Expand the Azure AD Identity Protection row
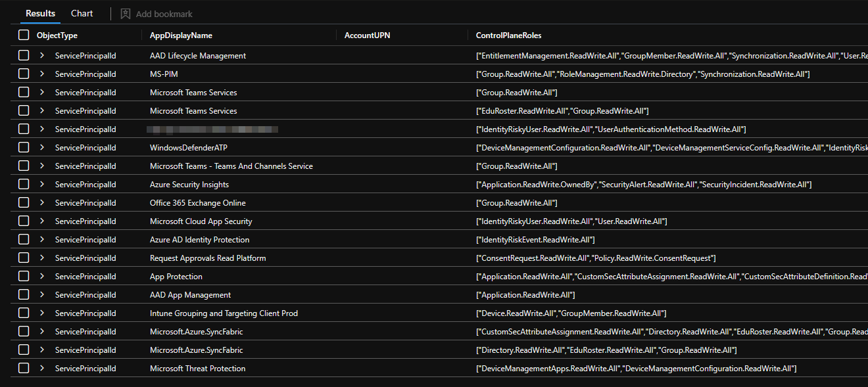This screenshot has width=868, height=387. point(42,239)
